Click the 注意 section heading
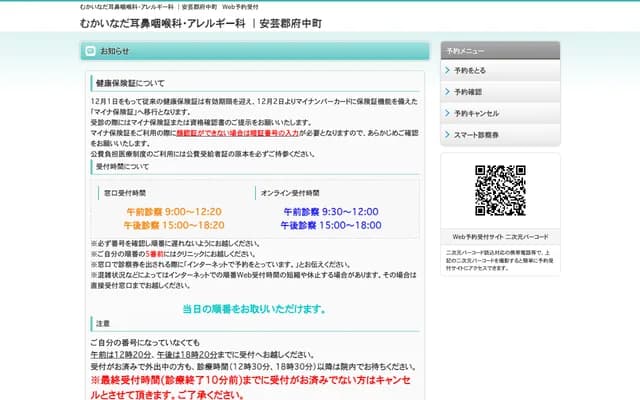This screenshot has height=400, width=640. 103,324
